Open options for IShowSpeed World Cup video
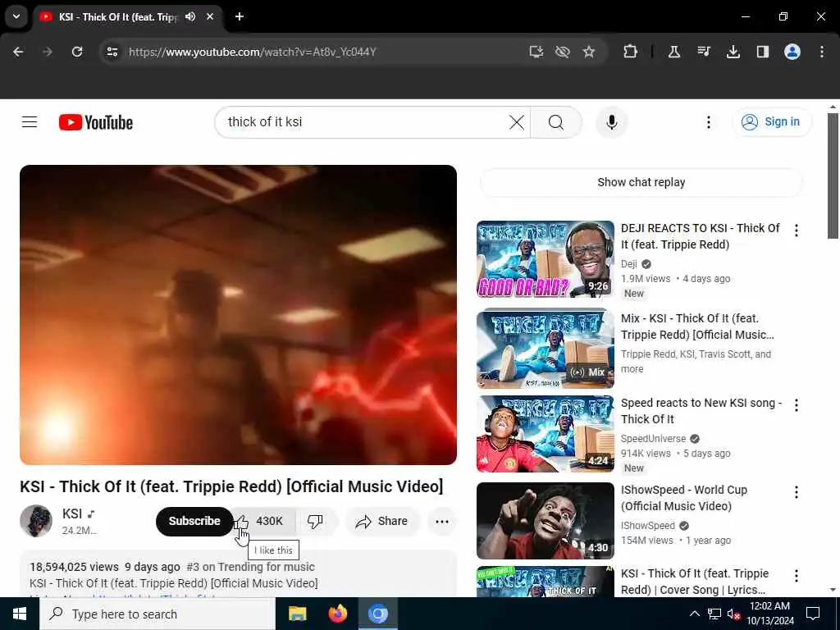 coord(796,492)
